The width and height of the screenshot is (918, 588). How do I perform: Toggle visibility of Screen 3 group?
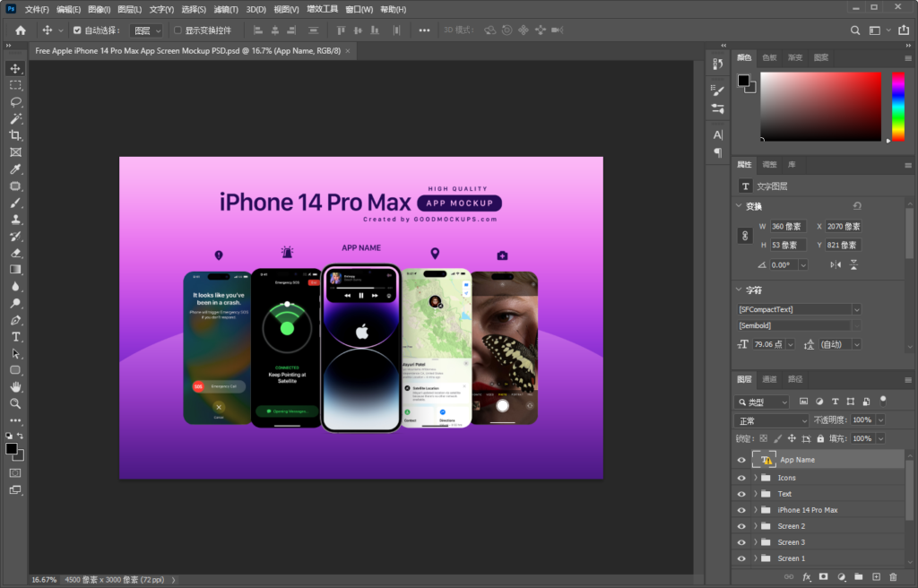coord(741,542)
